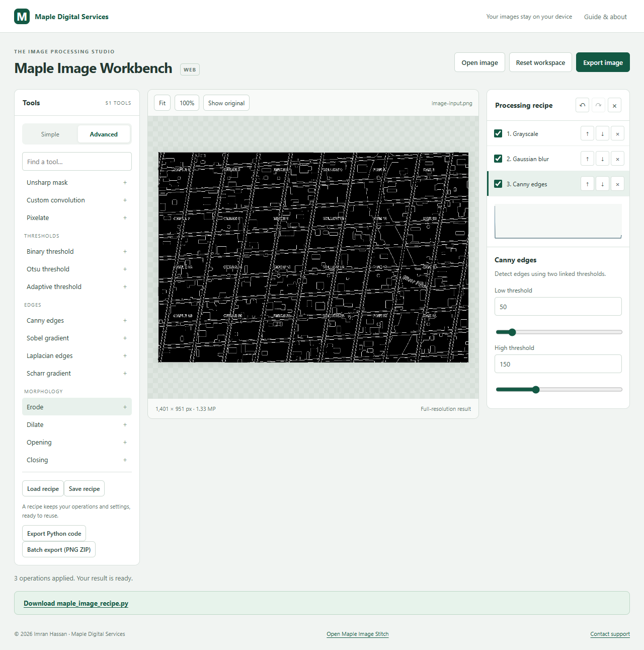Disable the Grayscale step checkbox
This screenshot has height=650, width=644.
coord(498,133)
